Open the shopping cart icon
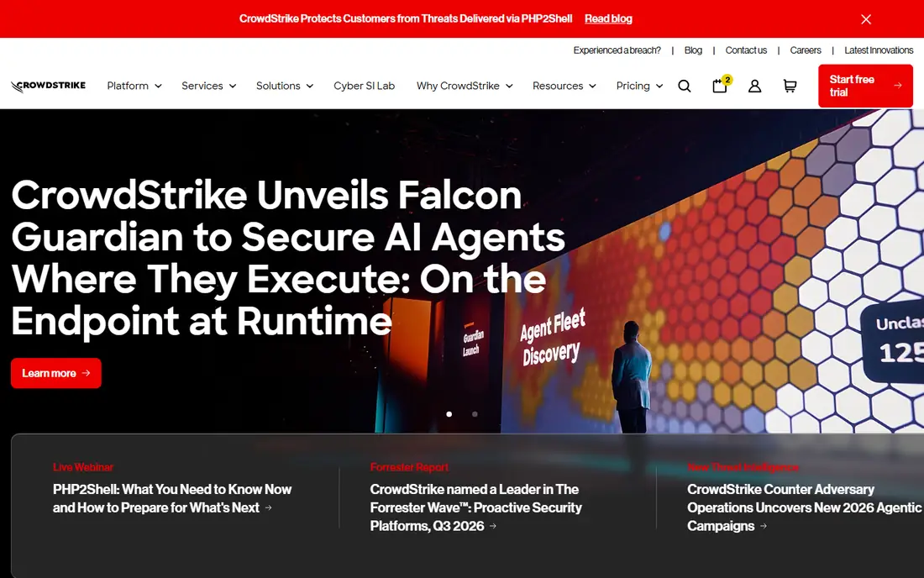The height and width of the screenshot is (578, 924). [x=790, y=86]
